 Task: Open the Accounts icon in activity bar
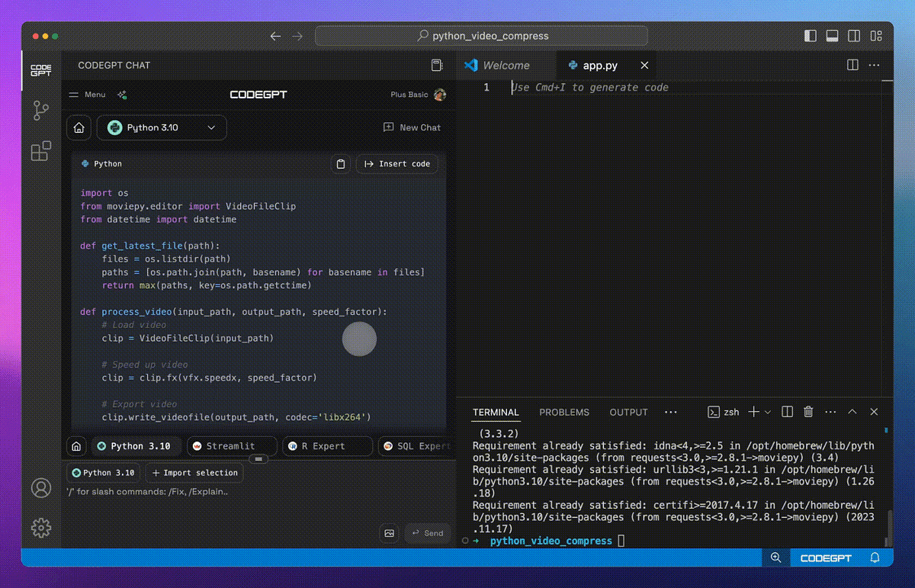pos(41,488)
